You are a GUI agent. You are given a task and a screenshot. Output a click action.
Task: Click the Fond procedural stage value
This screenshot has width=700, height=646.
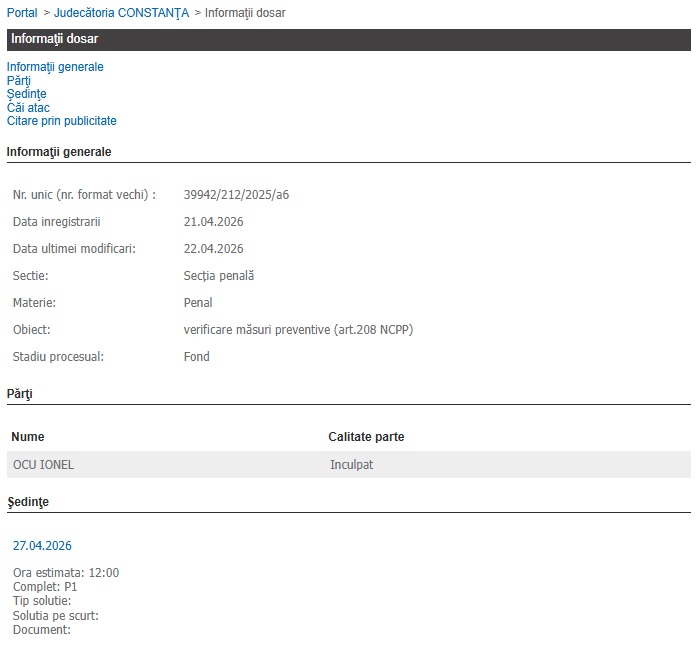point(197,356)
